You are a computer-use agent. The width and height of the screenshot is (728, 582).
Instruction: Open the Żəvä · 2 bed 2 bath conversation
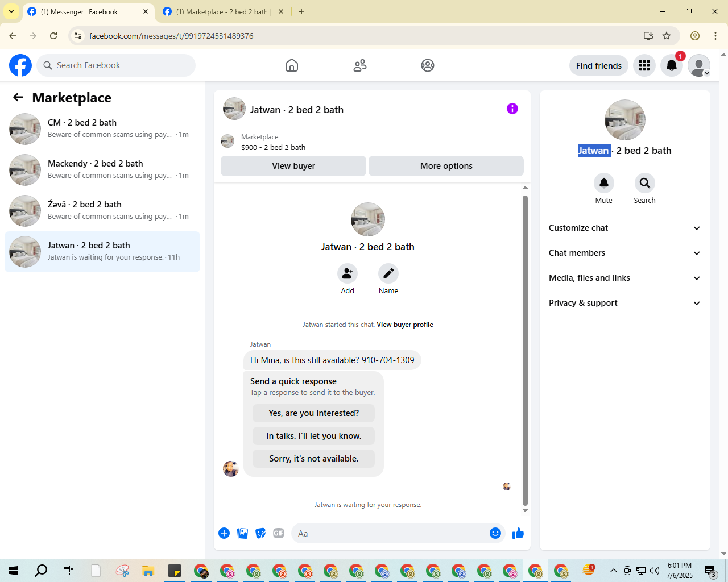102,211
